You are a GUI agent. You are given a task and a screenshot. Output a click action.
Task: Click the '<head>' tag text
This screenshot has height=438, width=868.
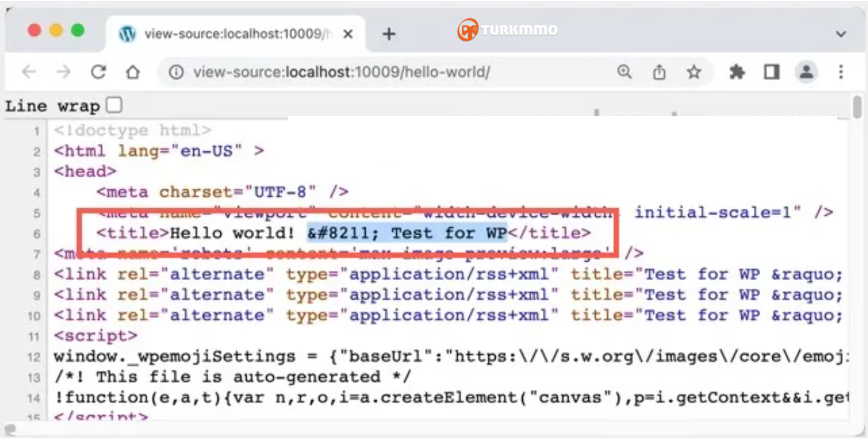86,171
